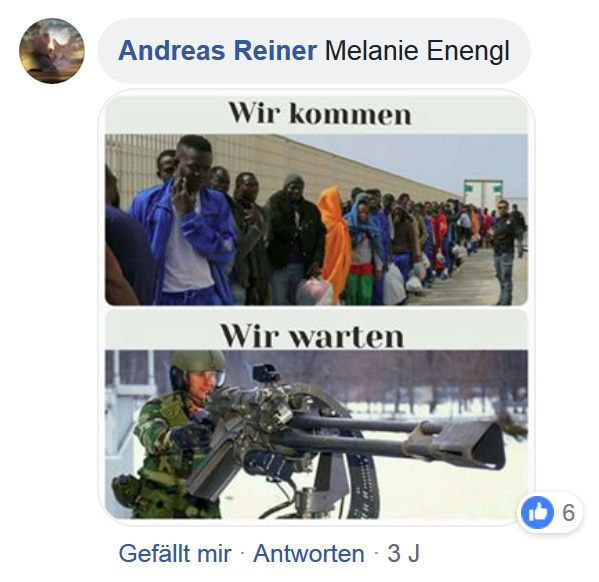599x582 pixels.
Task: Click the white border of the image attachment
Action: (x=102, y=307)
